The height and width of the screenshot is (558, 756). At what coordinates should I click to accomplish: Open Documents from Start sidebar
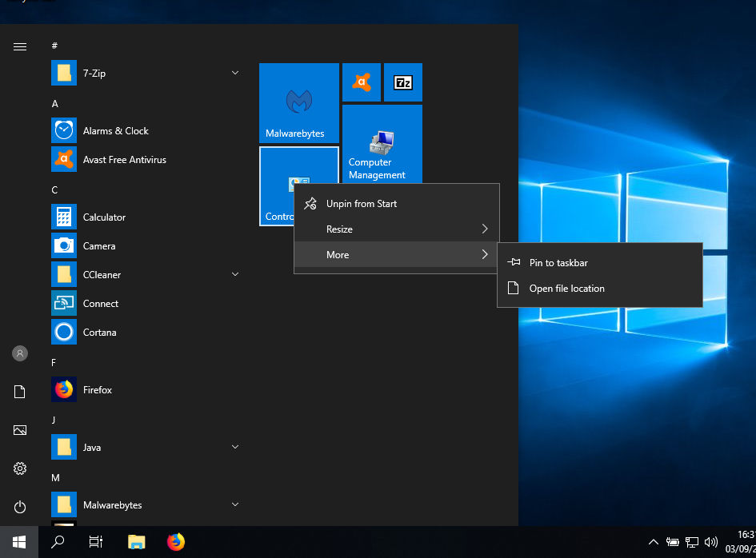[20, 392]
